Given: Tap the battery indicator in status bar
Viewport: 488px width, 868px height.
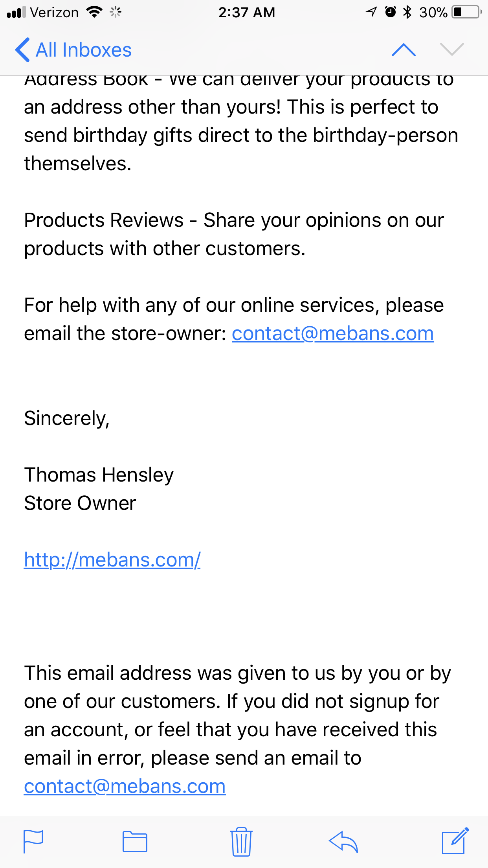Looking at the screenshot, I should (x=467, y=12).
